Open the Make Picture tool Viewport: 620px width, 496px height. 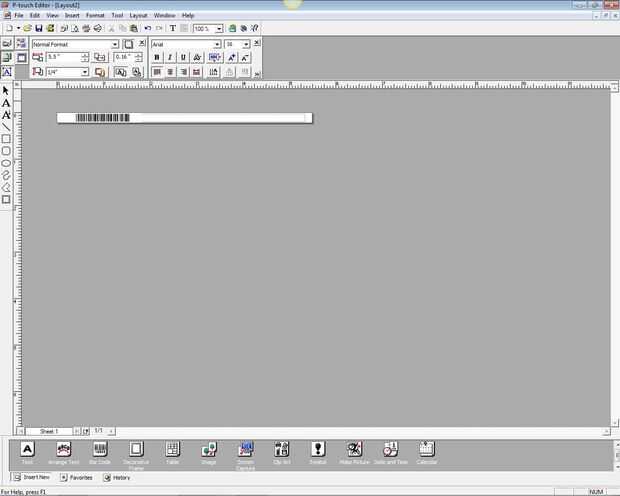pyautogui.click(x=354, y=453)
